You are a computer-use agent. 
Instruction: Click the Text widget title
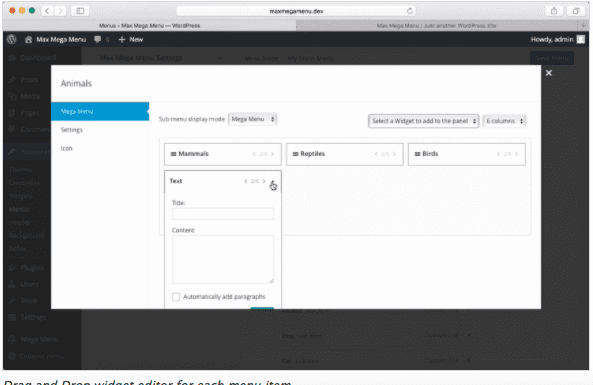(x=176, y=181)
